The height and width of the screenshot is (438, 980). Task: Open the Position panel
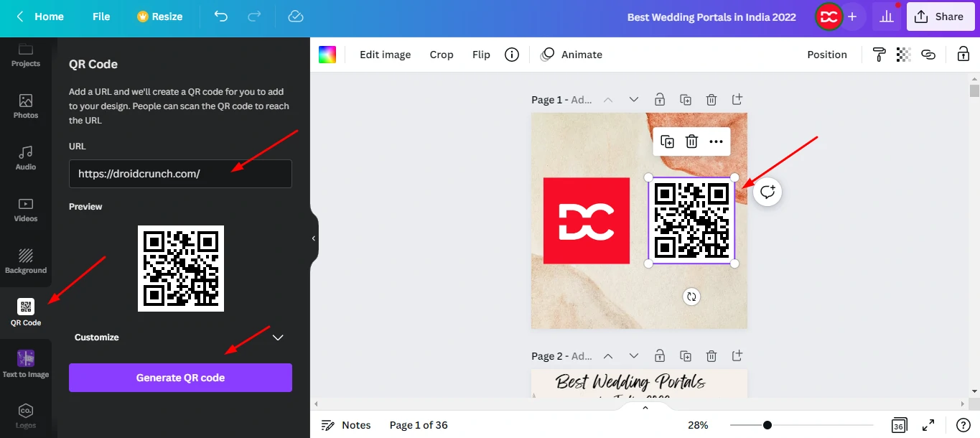(x=827, y=55)
